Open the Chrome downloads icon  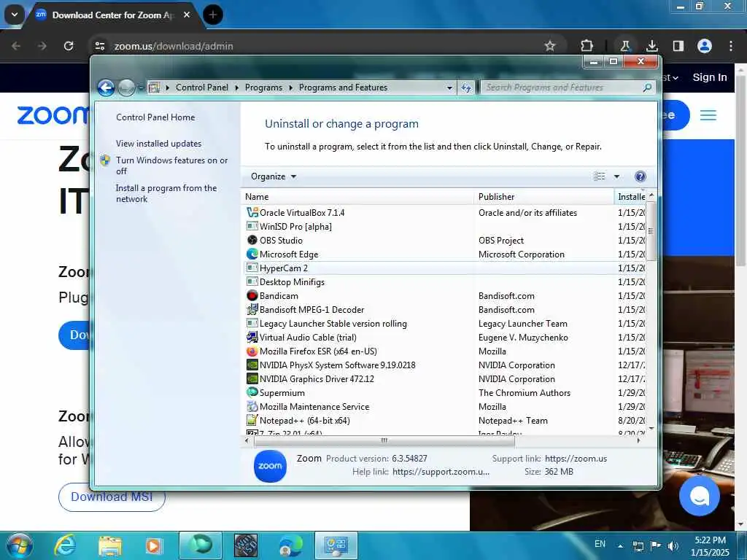pyautogui.click(x=651, y=46)
